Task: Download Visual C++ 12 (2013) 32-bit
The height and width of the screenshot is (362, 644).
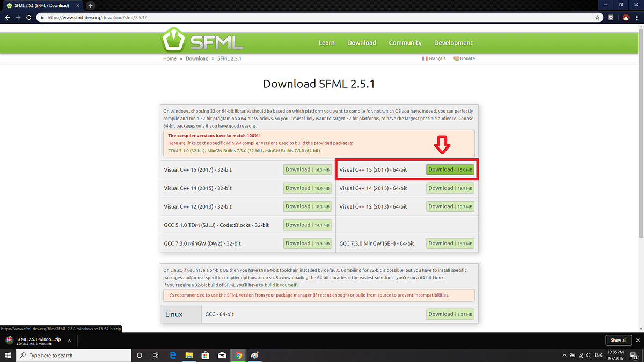Action: click(308, 206)
